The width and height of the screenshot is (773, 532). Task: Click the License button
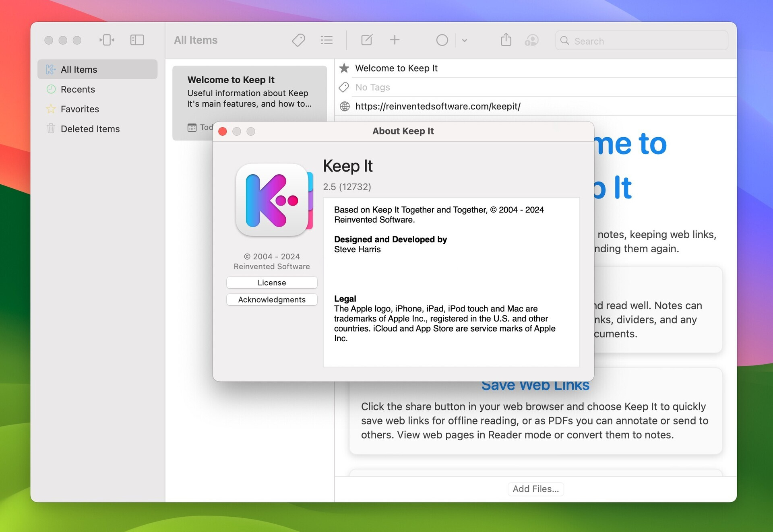pos(272,282)
